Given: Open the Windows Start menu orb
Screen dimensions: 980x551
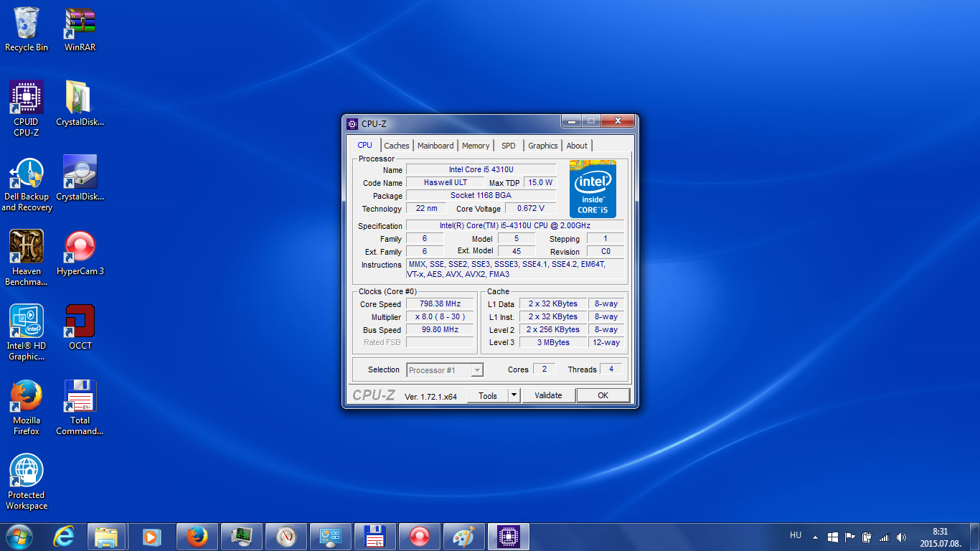Looking at the screenshot, I should point(19,537).
